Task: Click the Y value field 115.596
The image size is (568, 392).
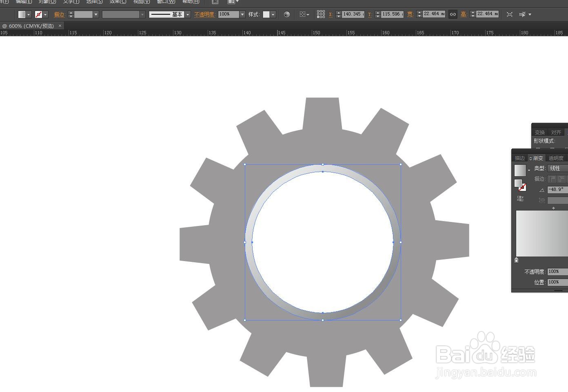Action: tap(392, 14)
